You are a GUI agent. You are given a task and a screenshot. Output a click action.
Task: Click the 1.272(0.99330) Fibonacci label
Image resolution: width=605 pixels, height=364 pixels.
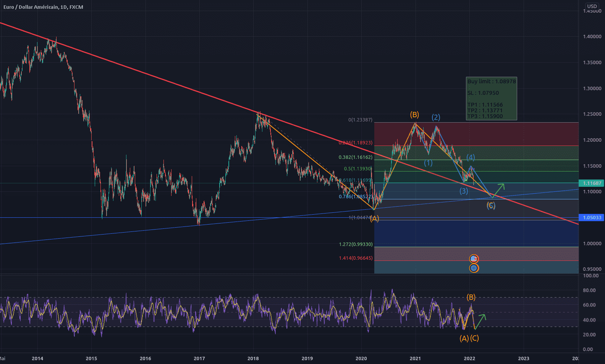click(x=355, y=244)
